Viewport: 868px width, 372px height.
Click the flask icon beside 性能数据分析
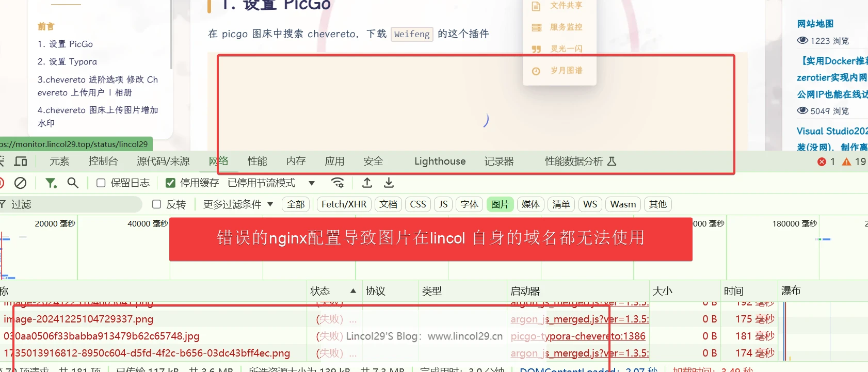612,161
